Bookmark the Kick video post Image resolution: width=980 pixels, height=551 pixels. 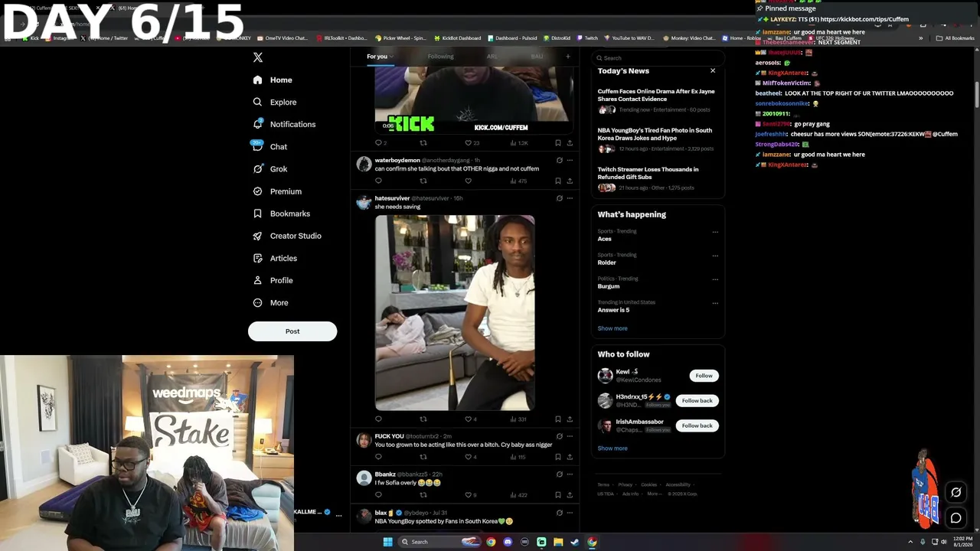[x=558, y=143]
